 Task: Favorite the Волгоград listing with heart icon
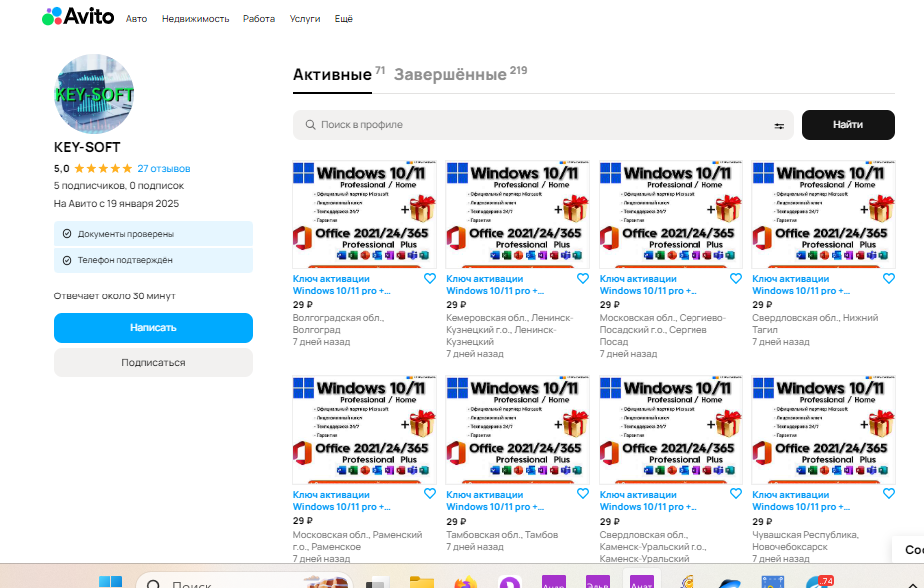[430, 278]
